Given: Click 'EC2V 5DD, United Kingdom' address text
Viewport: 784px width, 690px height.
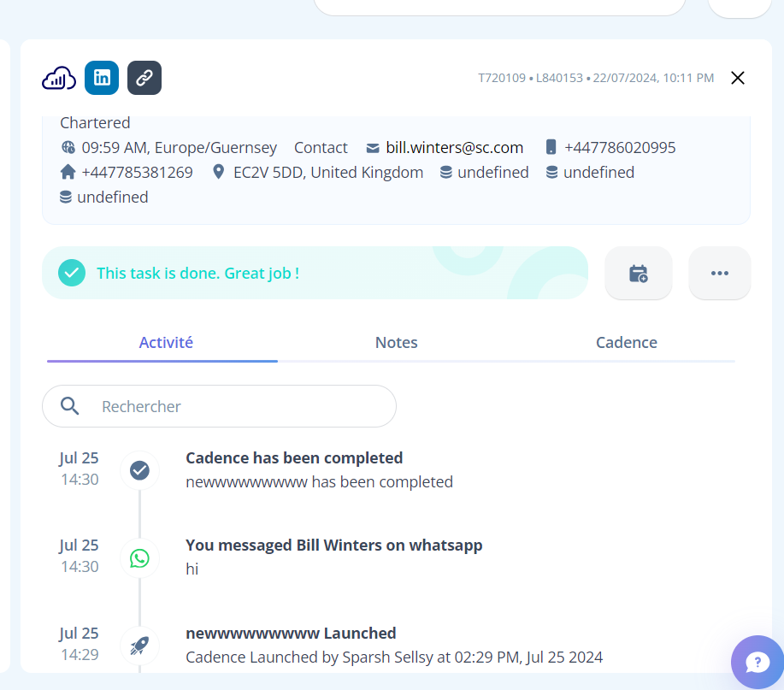Looking at the screenshot, I should pyautogui.click(x=328, y=173).
